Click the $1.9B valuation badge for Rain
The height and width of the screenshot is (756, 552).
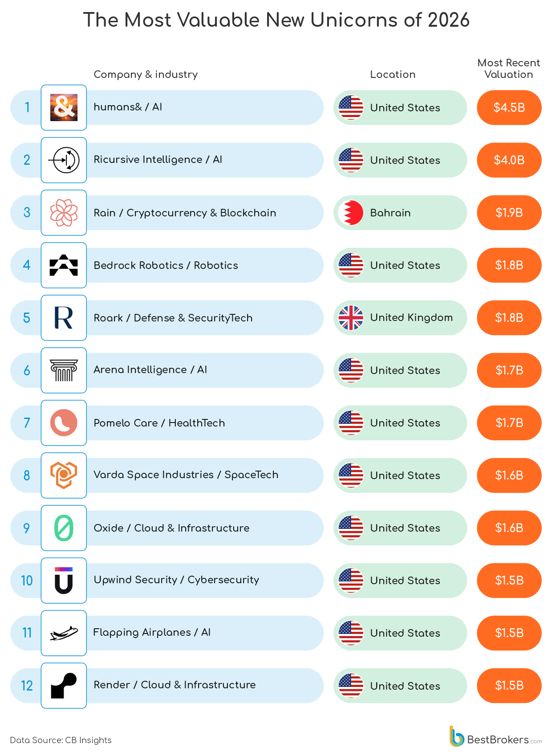[509, 213]
